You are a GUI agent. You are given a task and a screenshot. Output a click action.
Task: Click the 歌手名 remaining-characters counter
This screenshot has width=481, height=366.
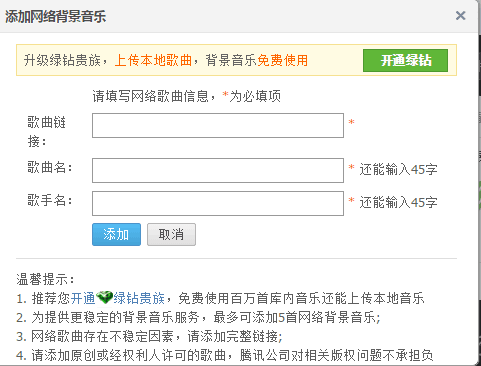click(398, 202)
